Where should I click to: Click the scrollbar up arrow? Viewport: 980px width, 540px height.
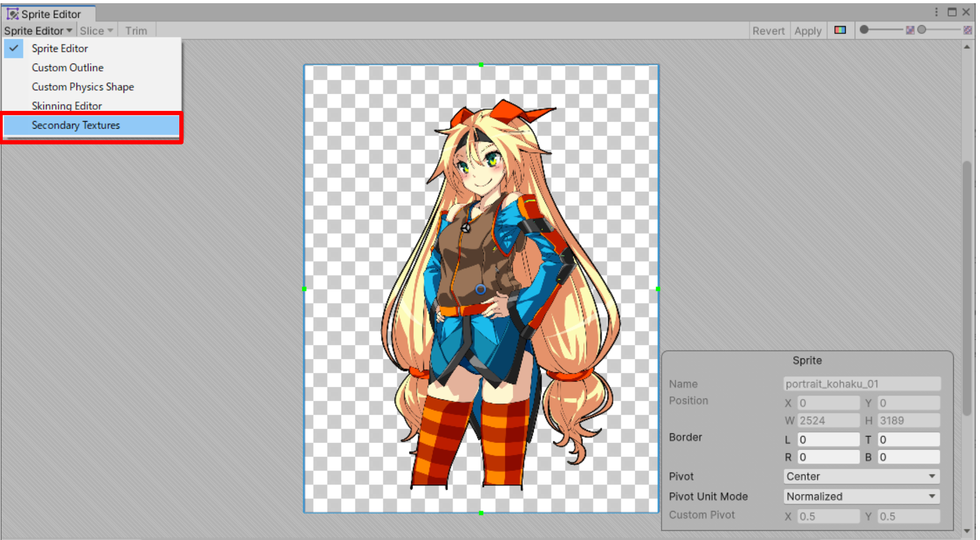(967, 47)
